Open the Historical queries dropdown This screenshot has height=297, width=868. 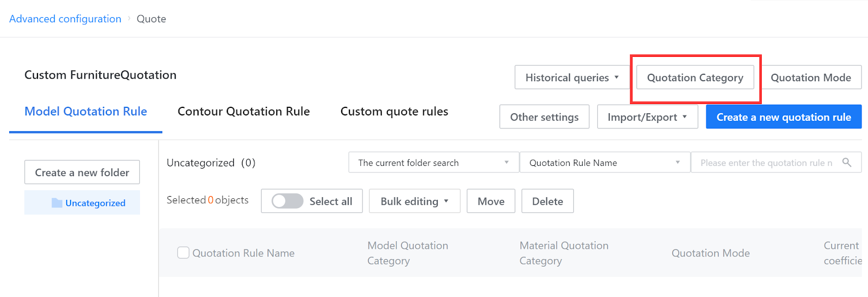click(572, 78)
